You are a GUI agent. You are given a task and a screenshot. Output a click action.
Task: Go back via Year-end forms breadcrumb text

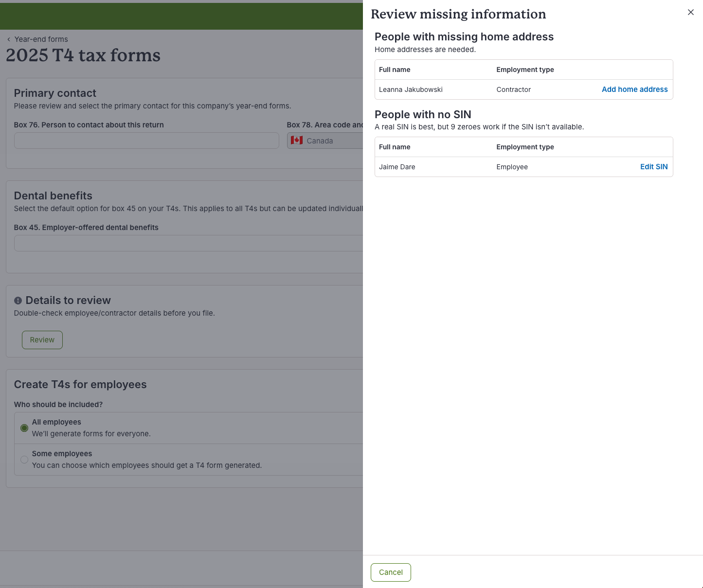click(41, 39)
